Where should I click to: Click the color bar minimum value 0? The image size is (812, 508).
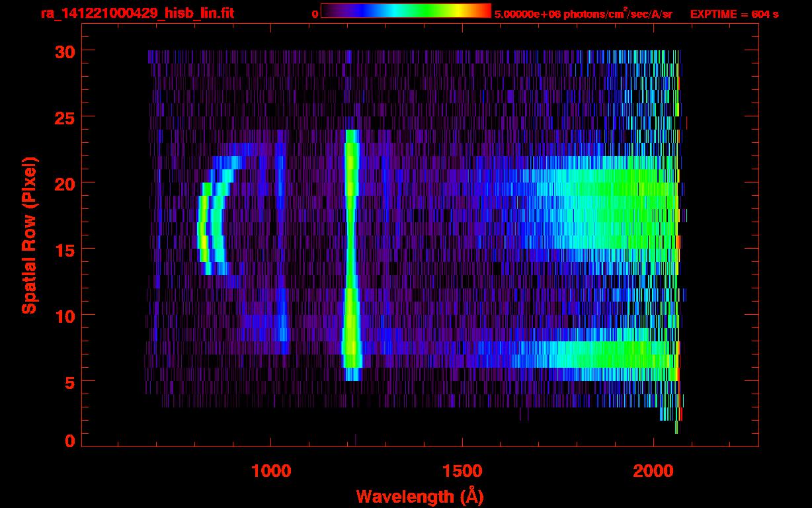pos(315,14)
